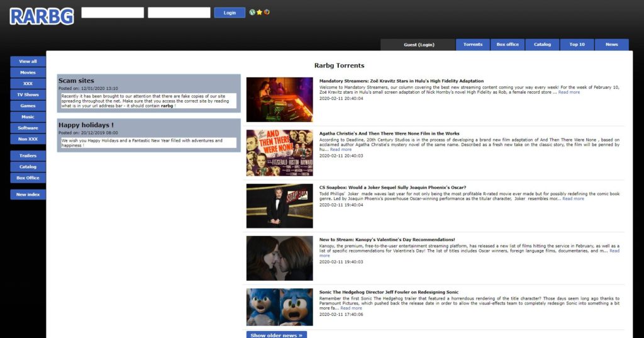Open the CS Soapbox Joker Sequel headline
This screenshot has width=644, height=338.
(x=392, y=188)
